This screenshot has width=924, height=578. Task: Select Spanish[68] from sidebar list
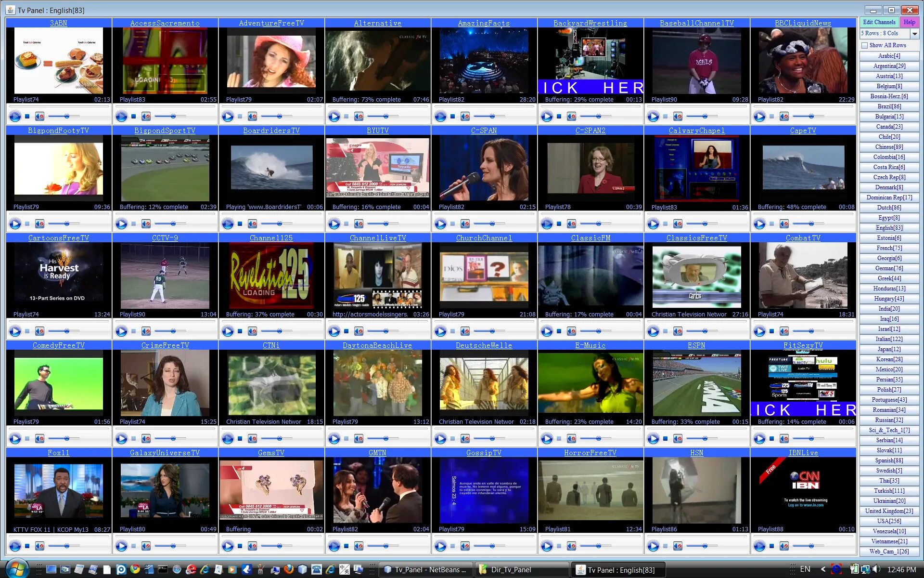click(x=888, y=460)
